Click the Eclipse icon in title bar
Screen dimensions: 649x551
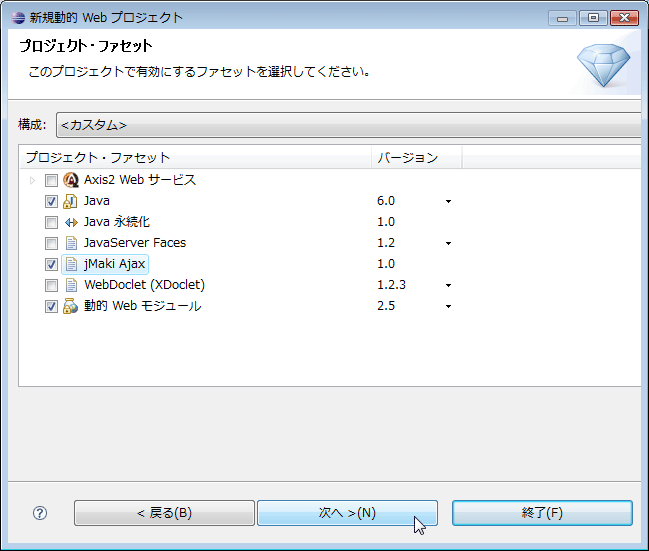click(18, 18)
